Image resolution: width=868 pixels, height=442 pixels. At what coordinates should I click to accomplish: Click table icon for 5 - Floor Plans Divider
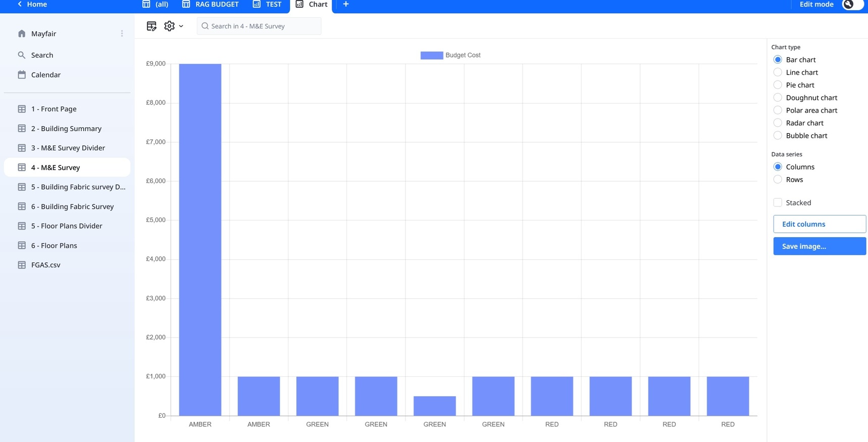[x=22, y=226]
